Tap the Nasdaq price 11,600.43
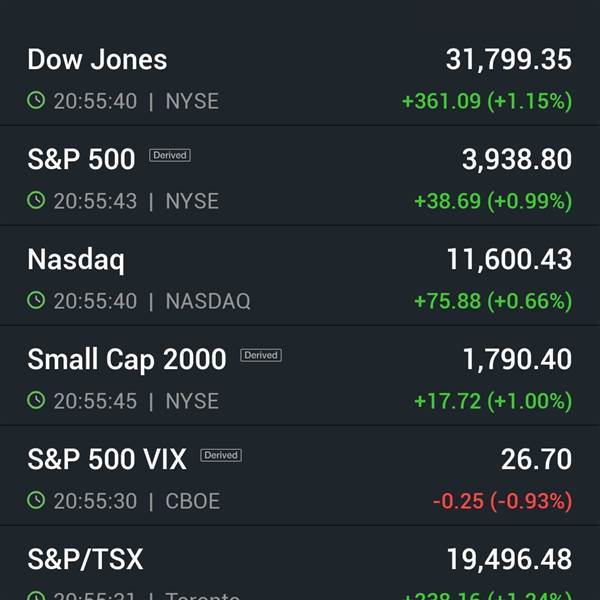 tap(509, 260)
